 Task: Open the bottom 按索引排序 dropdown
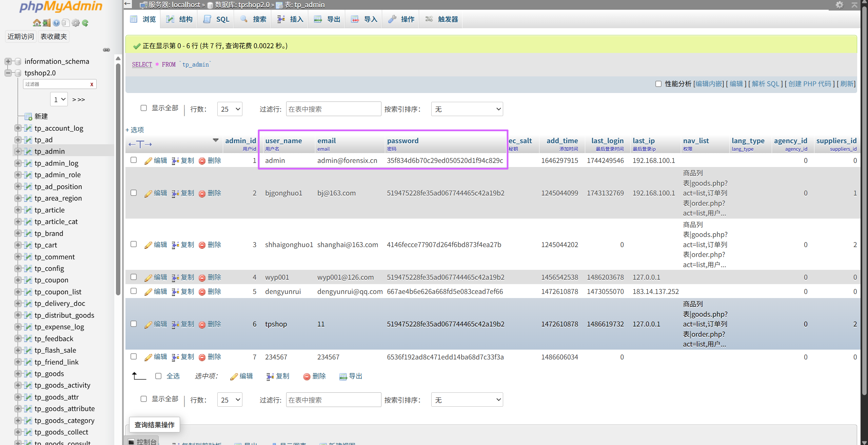pyautogui.click(x=467, y=400)
